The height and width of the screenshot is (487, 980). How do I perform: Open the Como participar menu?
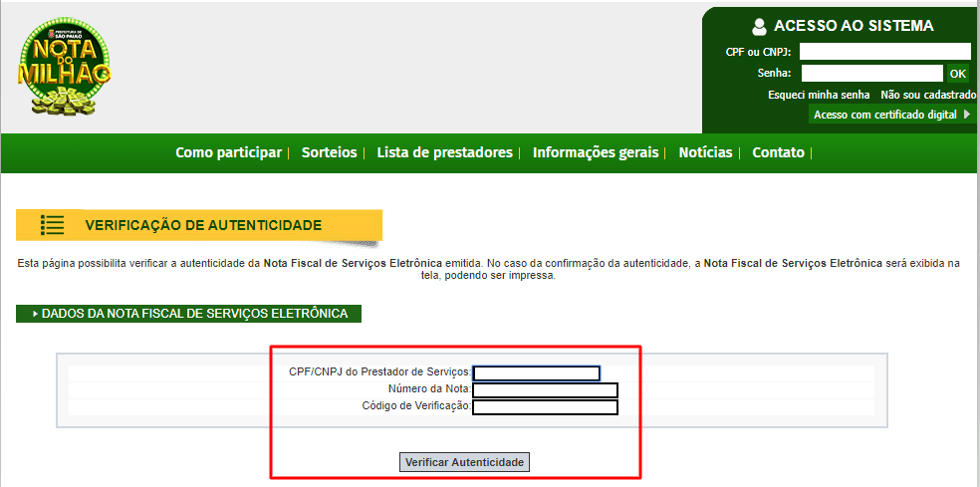(x=228, y=152)
